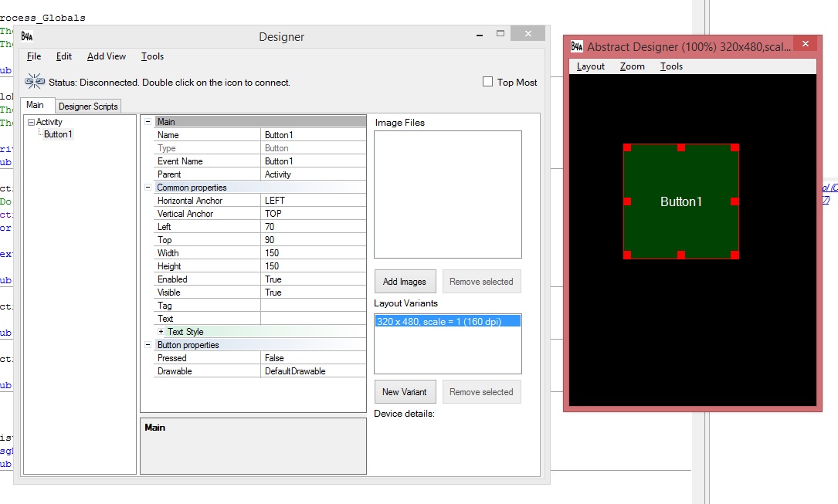The width and height of the screenshot is (838, 504).
Task: Open the Edit menu in Designer
Action: point(63,56)
